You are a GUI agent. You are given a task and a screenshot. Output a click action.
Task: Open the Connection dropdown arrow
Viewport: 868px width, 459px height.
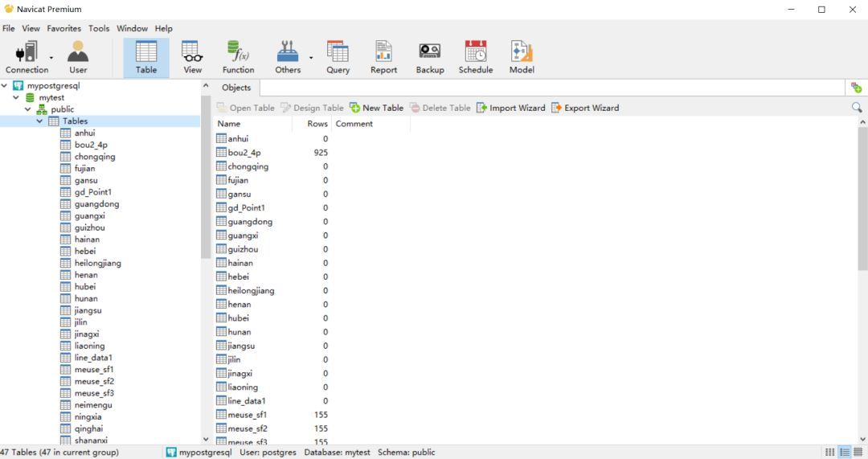click(x=51, y=58)
